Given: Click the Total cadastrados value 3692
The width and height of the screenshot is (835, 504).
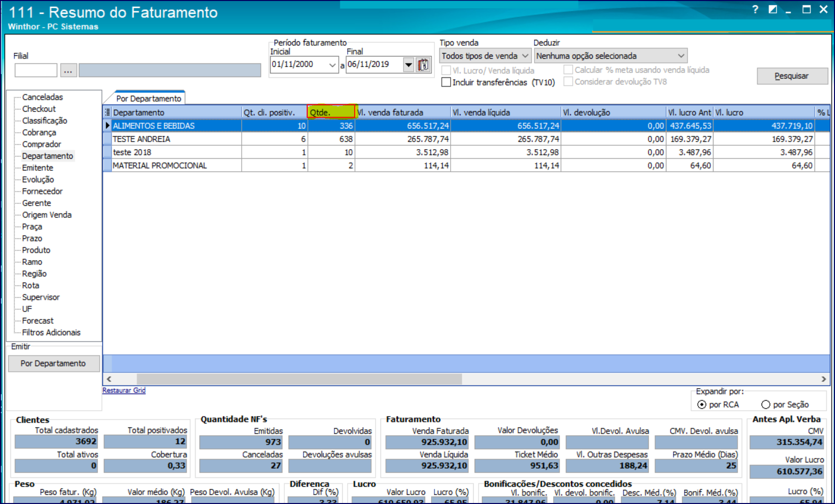Looking at the screenshot, I should pyautogui.click(x=56, y=442).
